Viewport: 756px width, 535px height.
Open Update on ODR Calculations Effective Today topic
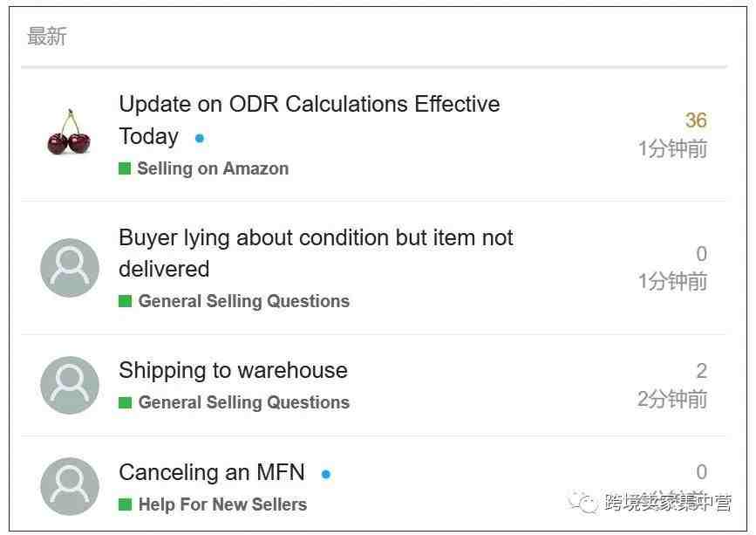point(309,120)
